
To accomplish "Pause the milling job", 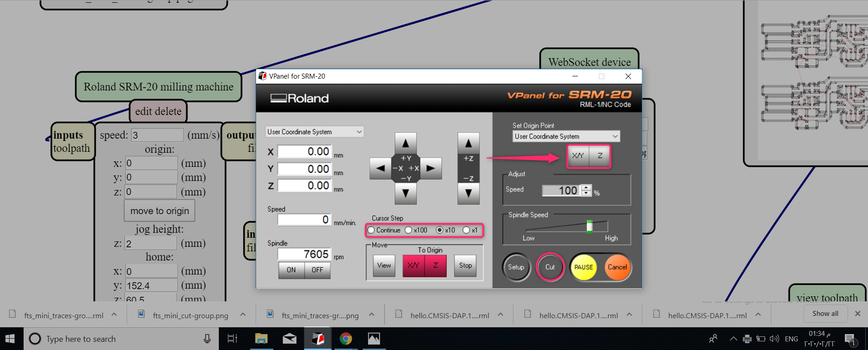I will tap(584, 267).
